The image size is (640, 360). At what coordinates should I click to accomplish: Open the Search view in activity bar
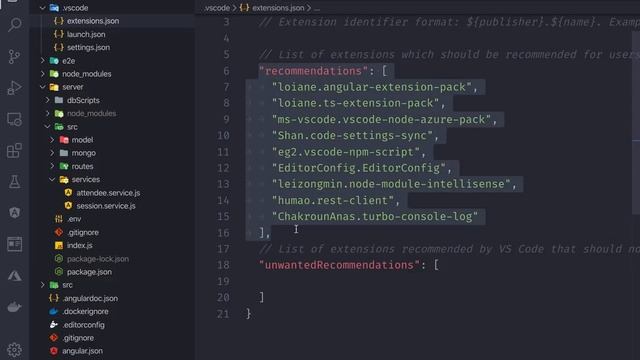15,25
